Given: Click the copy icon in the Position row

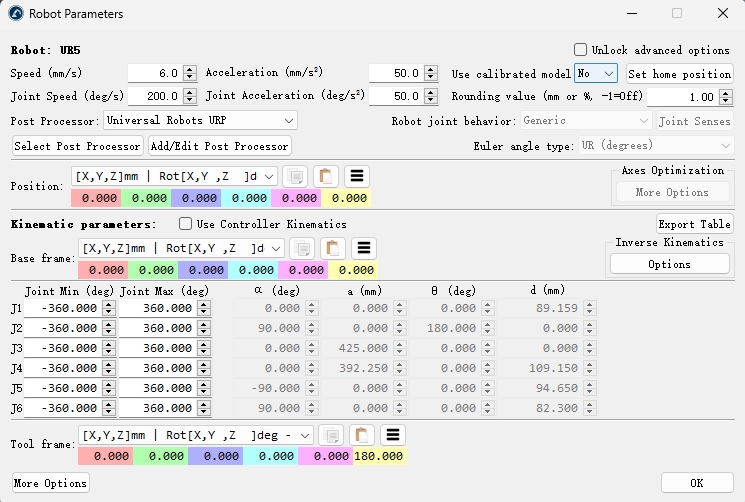Looking at the screenshot, I should 294,176.
